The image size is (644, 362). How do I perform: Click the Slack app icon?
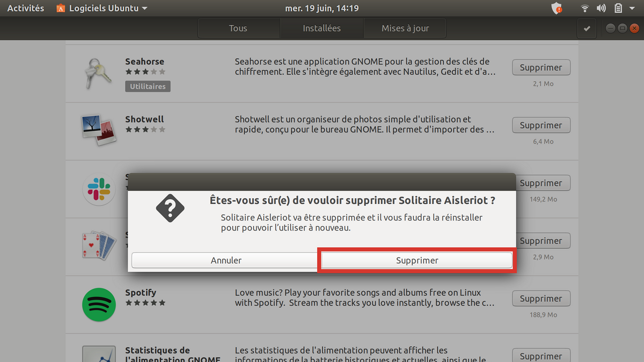point(99,189)
